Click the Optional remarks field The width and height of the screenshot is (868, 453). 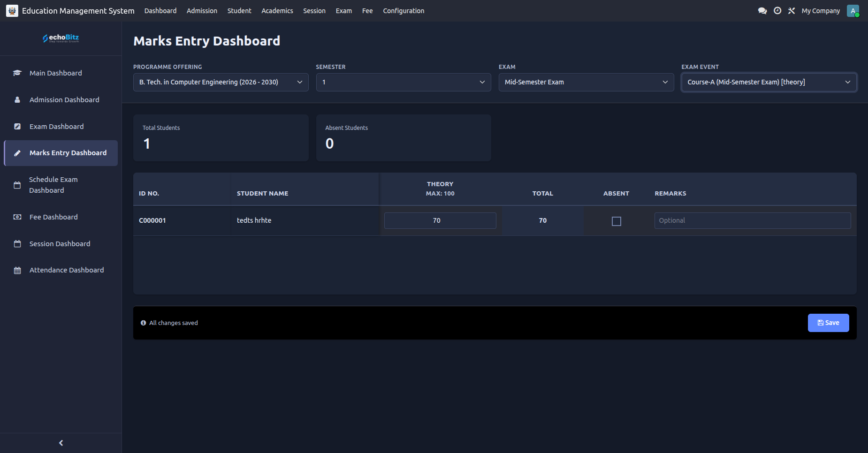point(753,220)
